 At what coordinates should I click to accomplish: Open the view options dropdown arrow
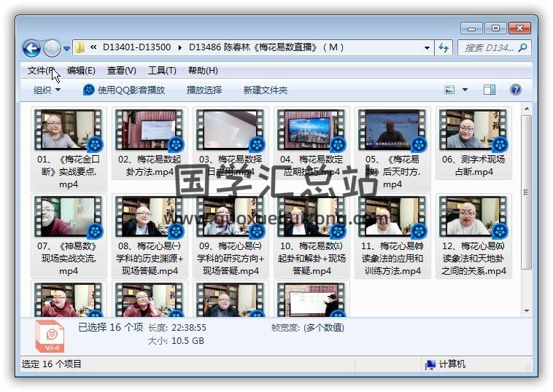[465, 90]
